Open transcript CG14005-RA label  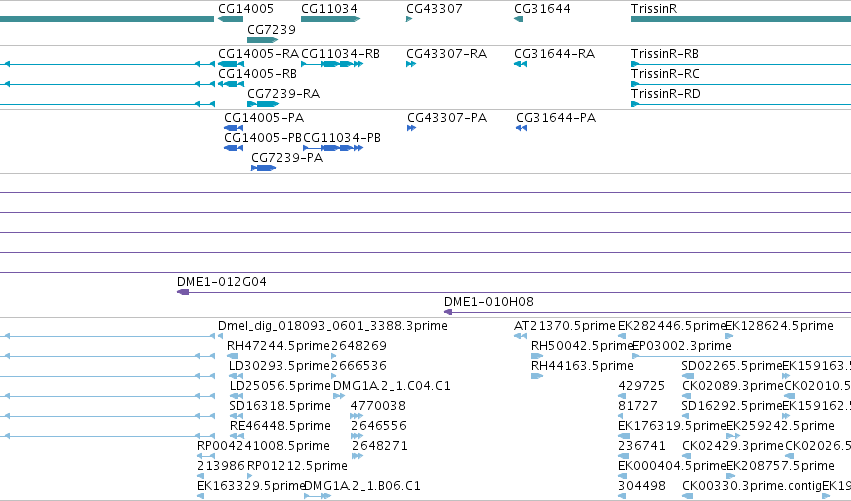tap(258, 54)
